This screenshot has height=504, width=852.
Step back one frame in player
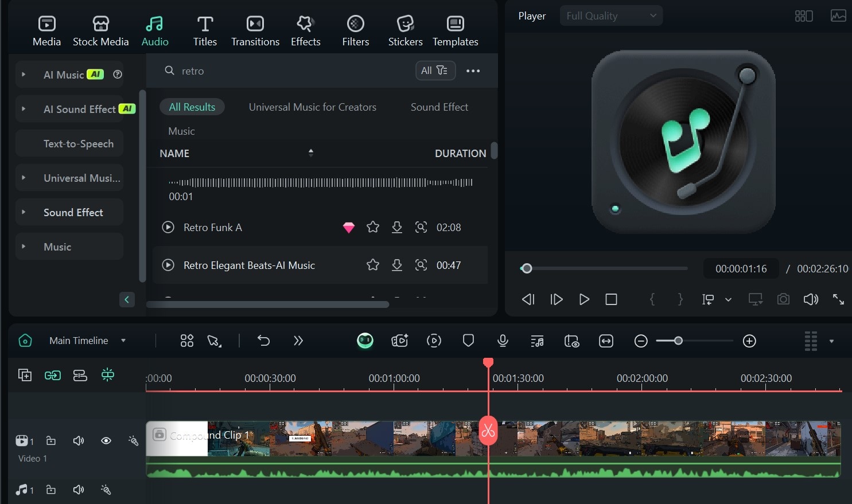(528, 299)
